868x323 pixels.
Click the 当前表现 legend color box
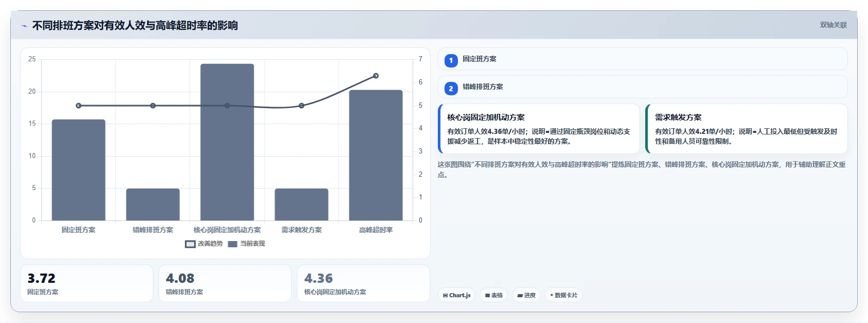click(233, 244)
